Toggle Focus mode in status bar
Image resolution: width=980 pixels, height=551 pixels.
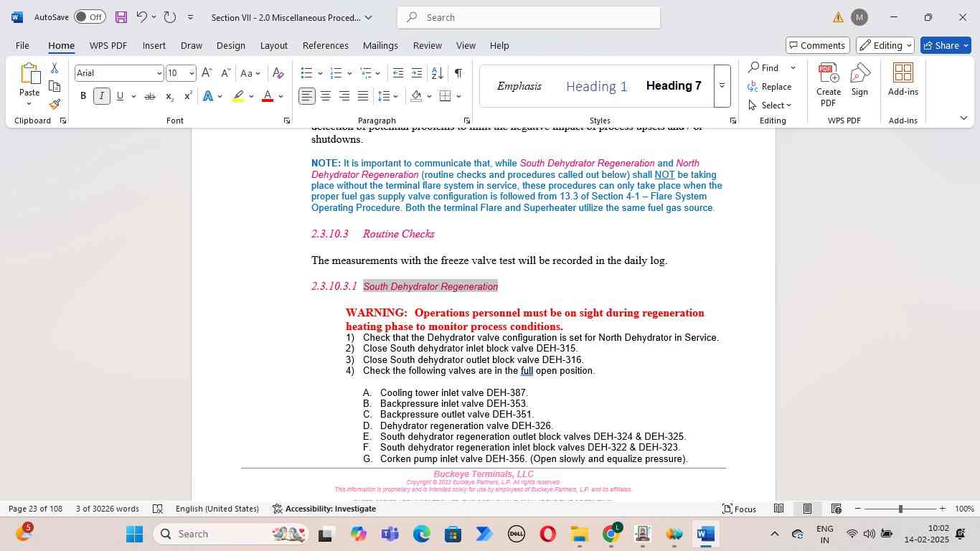click(x=739, y=509)
